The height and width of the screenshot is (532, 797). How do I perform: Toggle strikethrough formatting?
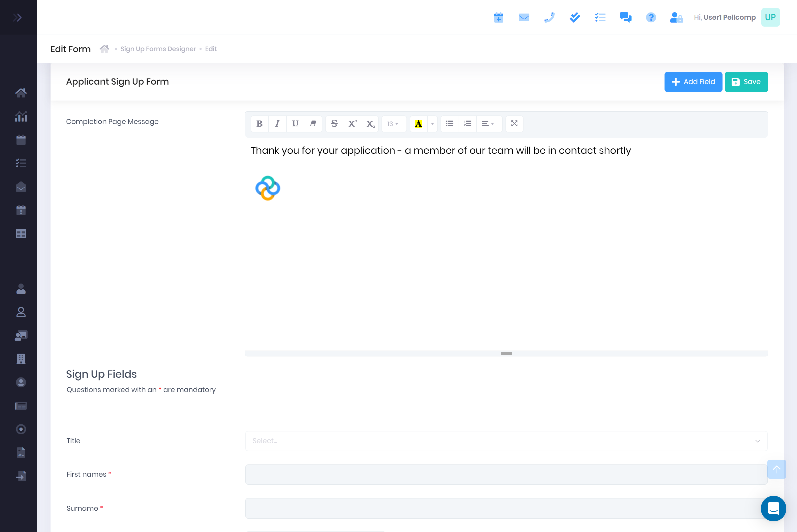click(x=334, y=123)
